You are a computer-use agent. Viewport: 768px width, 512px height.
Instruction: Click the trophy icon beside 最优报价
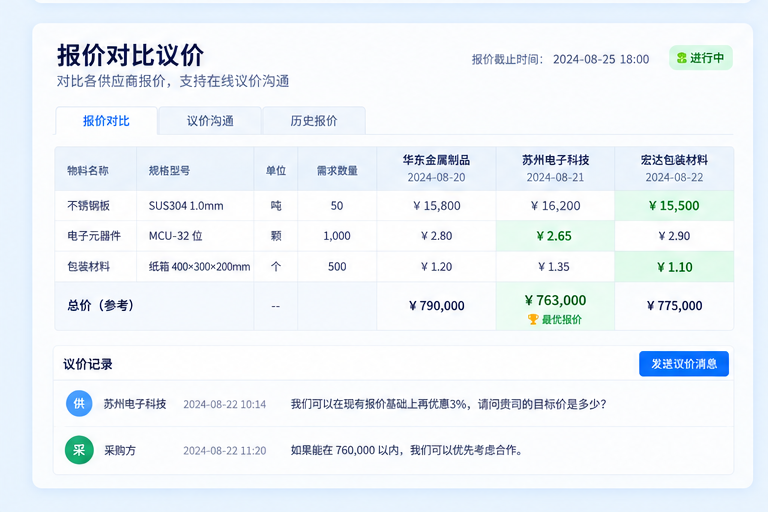pos(533,319)
